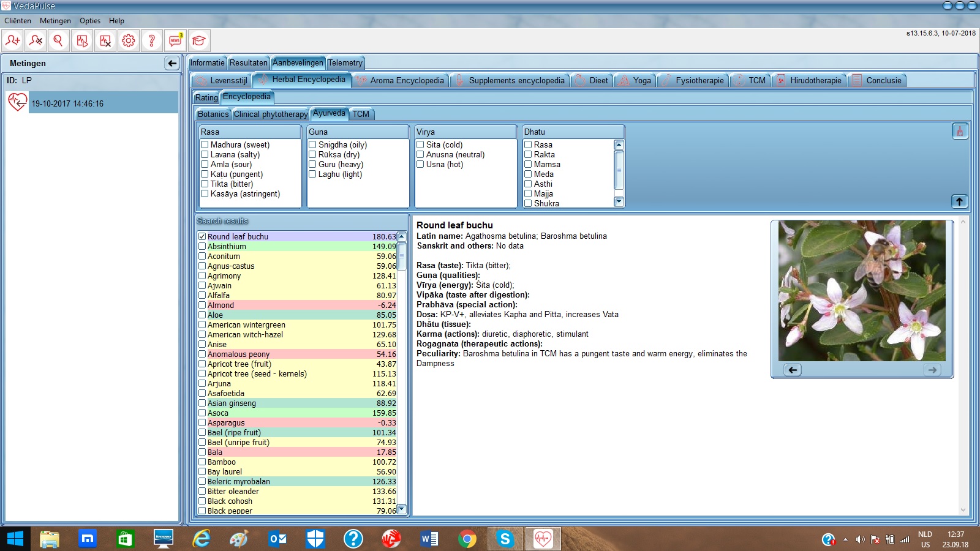Open the Cliënten menu
The image size is (980, 551).
(18, 21)
